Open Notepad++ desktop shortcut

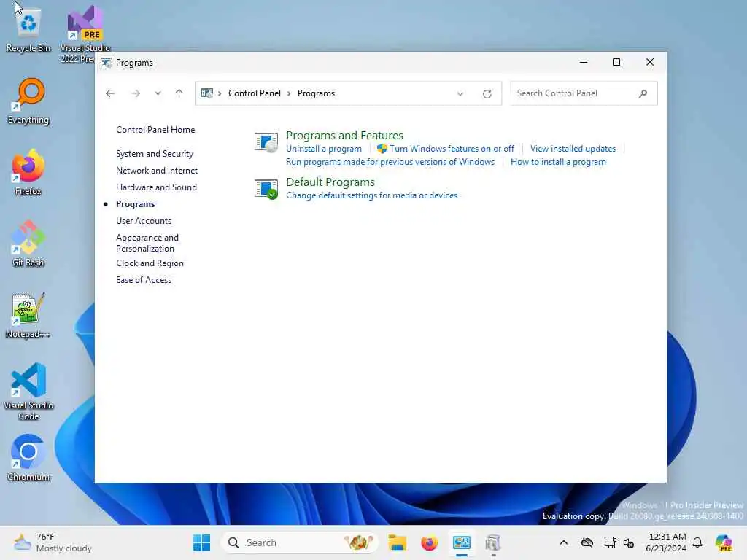pyautogui.click(x=28, y=315)
